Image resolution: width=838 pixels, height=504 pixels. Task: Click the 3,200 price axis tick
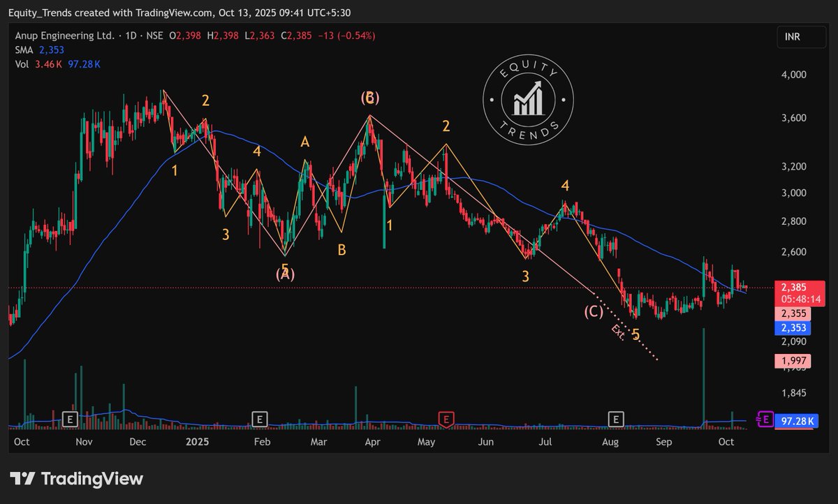[795, 167]
